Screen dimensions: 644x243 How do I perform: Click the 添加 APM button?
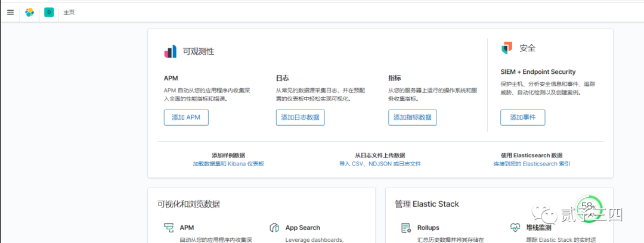[x=186, y=117]
